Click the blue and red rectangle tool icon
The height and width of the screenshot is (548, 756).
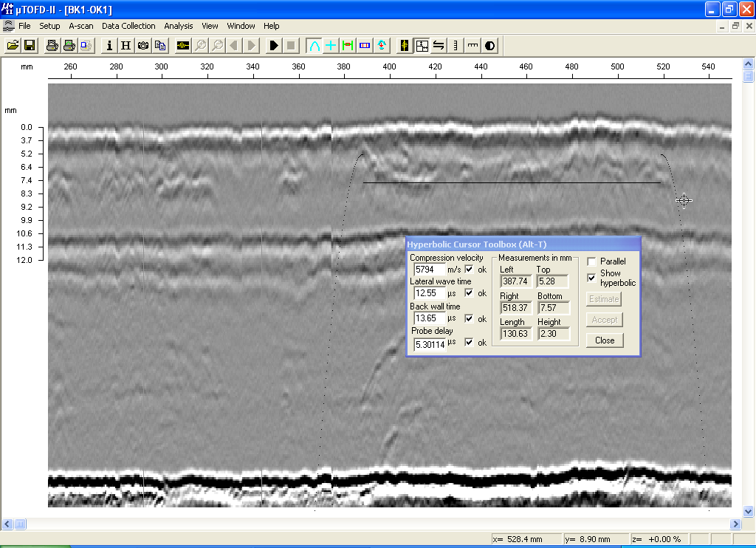tap(365, 45)
